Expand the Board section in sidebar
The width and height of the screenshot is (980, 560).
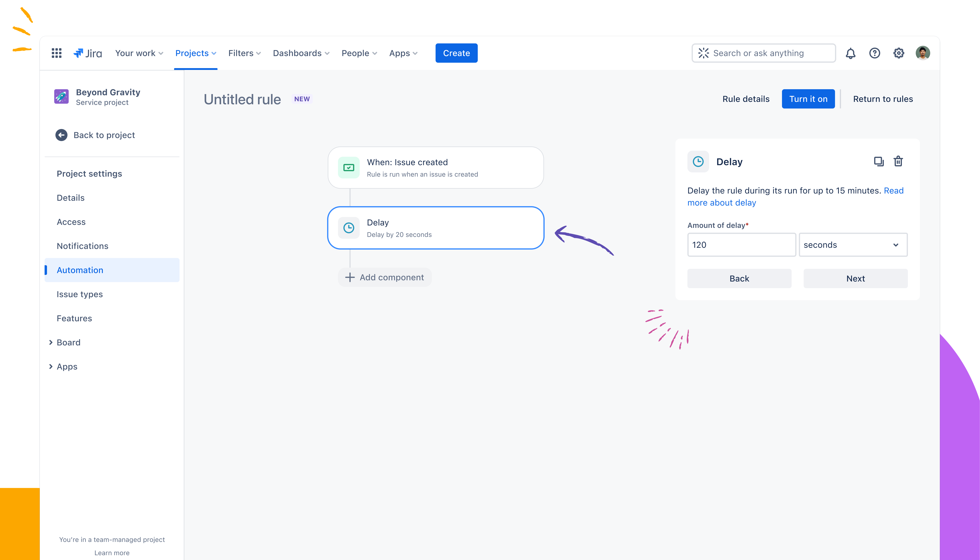tap(51, 342)
